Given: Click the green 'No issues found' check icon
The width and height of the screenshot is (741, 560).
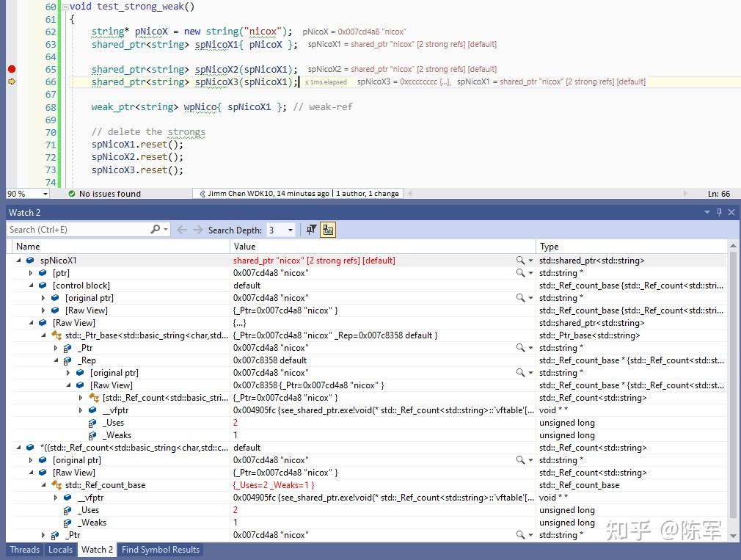Looking at the screenshot, I should coord(70,194).
